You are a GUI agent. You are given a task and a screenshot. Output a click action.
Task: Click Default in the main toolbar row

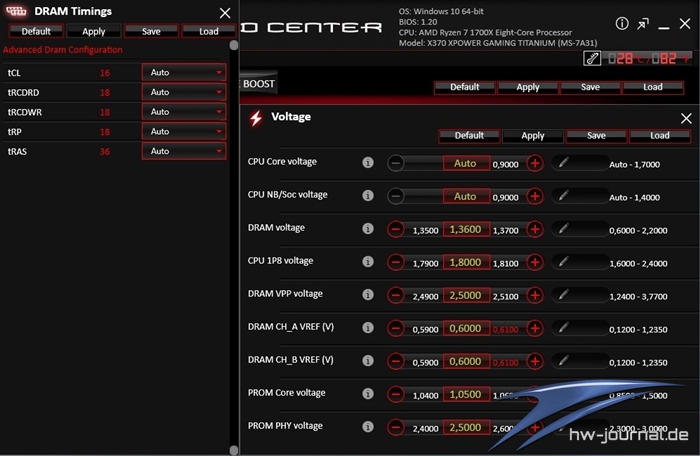click(465, 87)
